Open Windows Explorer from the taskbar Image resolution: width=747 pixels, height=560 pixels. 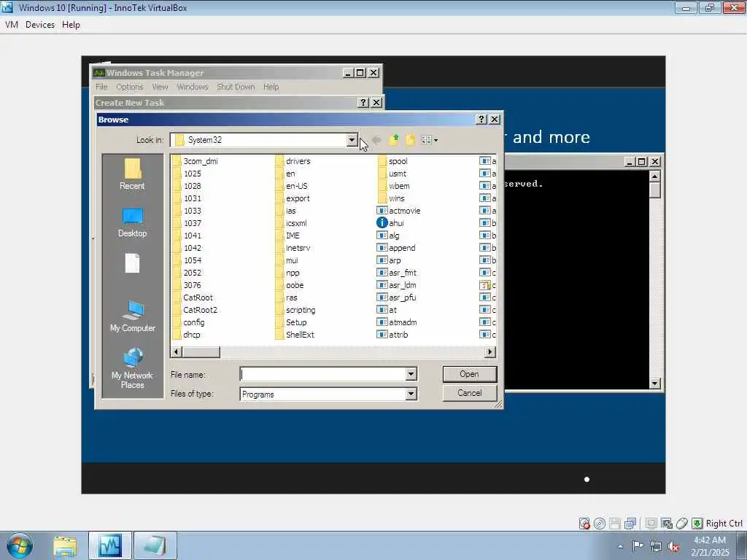pyautogui.click(x=65, y=545)
